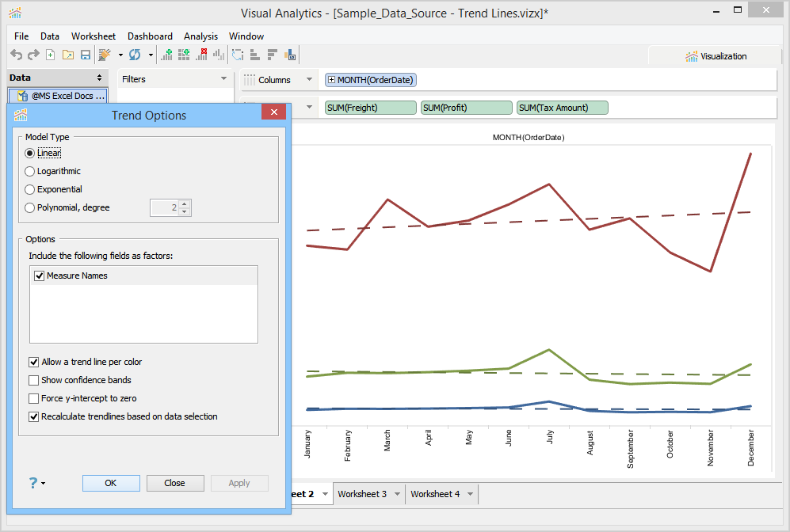790x532 pixels.
Task: Toggle mark labels toolbar icon
Action: click(290, 55)
